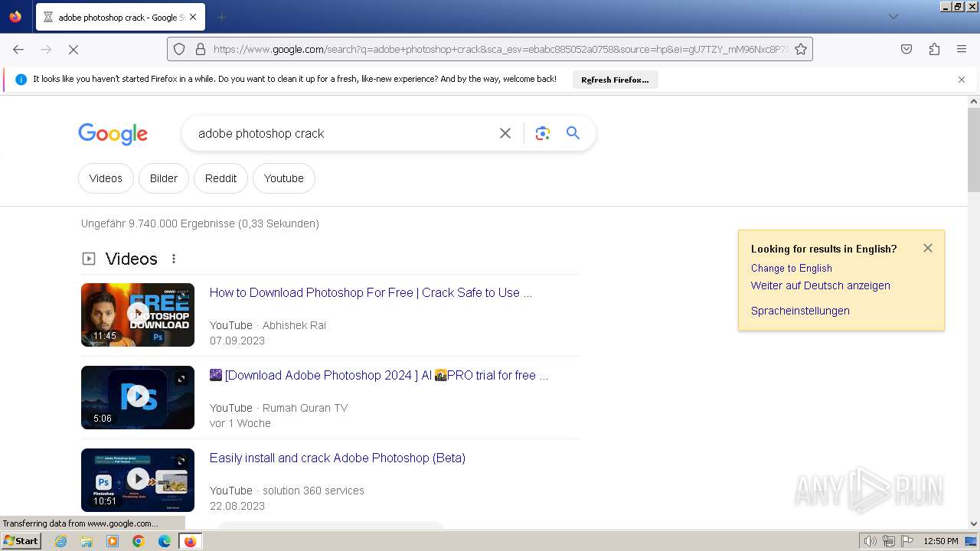Click Change to English link

(792, 268)
